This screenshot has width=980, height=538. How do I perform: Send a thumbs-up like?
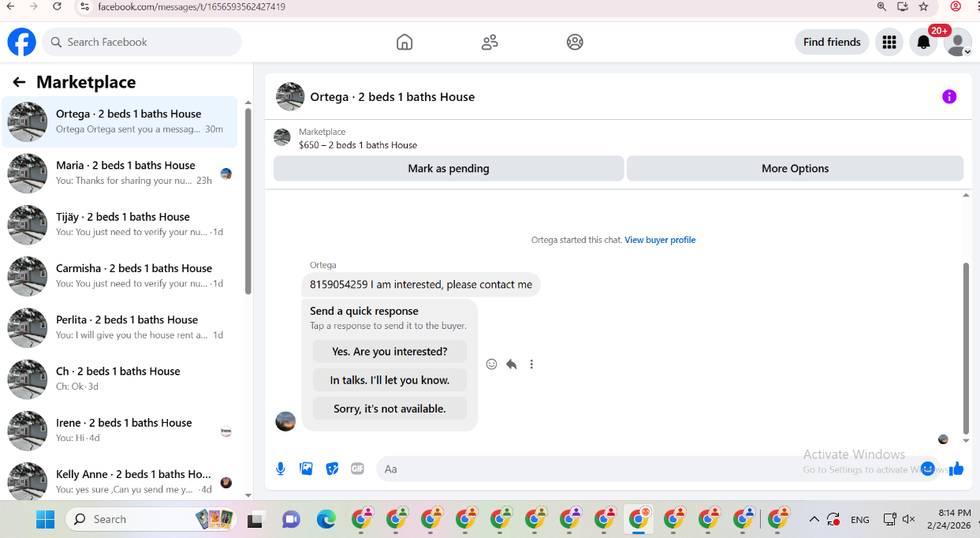[956, 469]
